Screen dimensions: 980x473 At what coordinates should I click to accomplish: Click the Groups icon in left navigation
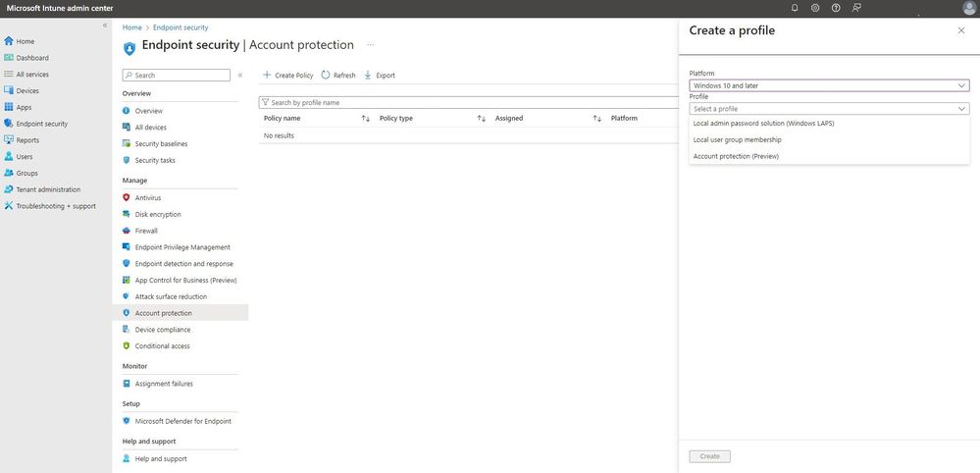coord(9,173)
